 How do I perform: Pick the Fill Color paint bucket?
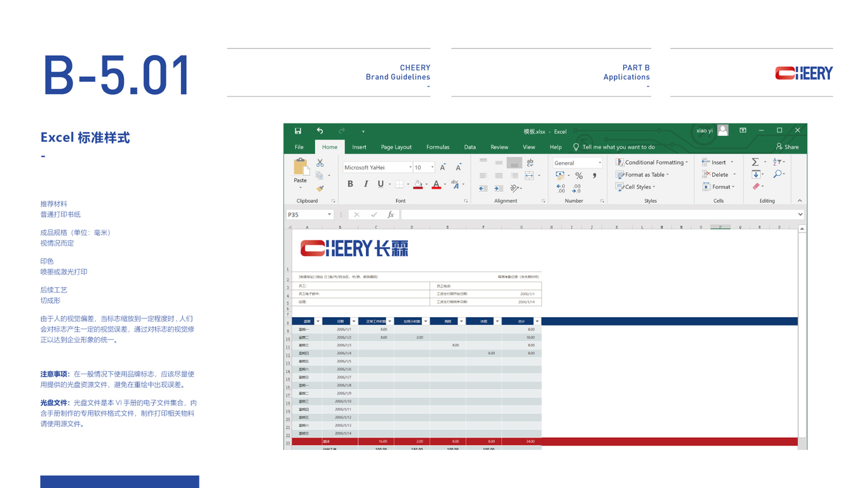click(417, 184)
